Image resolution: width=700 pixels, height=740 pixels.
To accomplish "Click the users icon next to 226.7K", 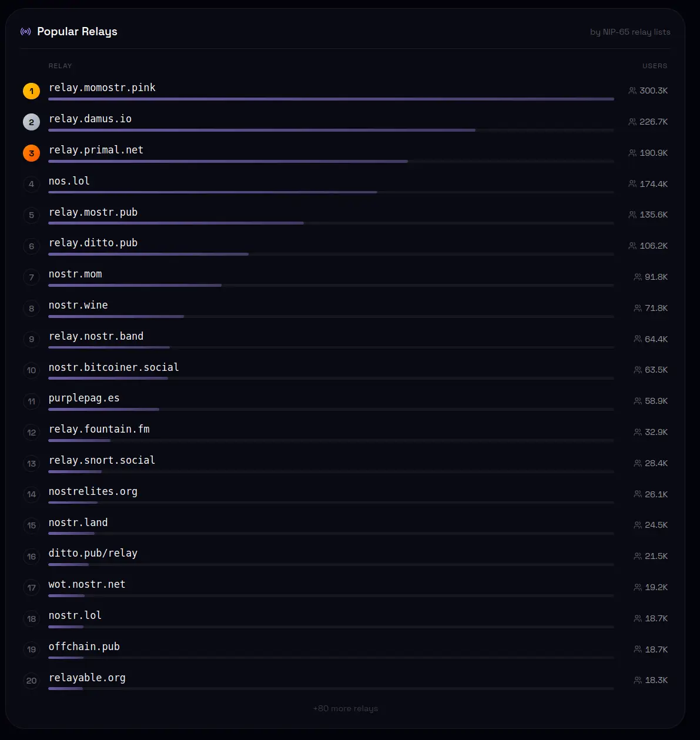I will 632,122.
